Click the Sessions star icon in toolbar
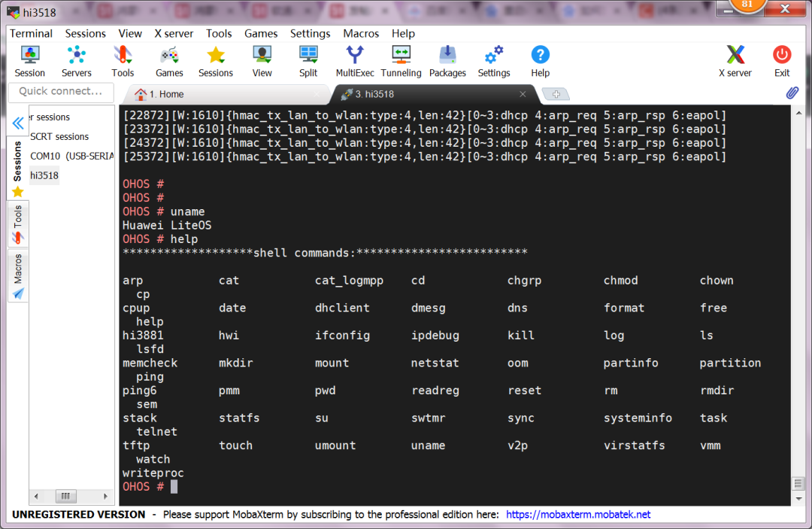 pos(216,61)
